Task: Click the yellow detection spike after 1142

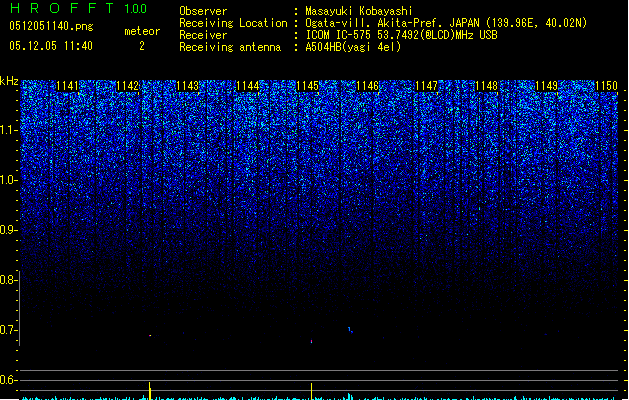Action: click(x=150, y=391)
